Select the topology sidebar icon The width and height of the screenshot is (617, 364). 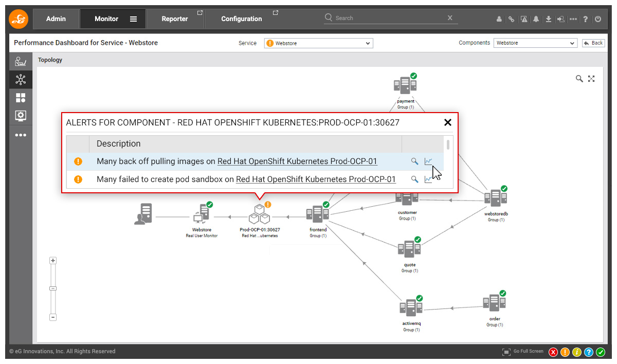click(21, 80)
